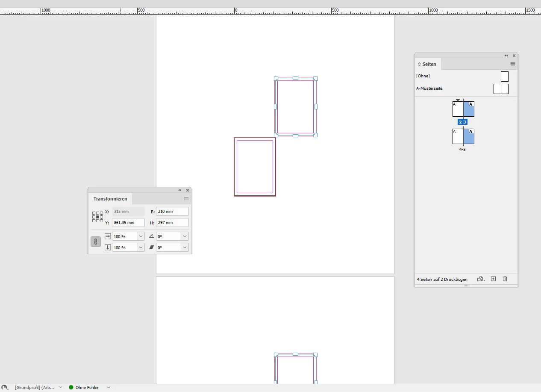Click the 4-5 spread label
The image size is (541, 392).
pyautogui.click(x=462, y=150)
